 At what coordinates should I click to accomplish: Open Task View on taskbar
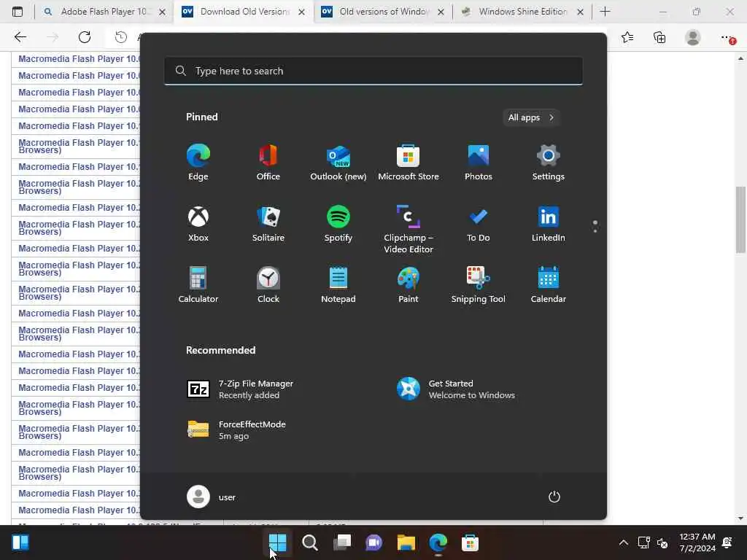click(342, 542)
